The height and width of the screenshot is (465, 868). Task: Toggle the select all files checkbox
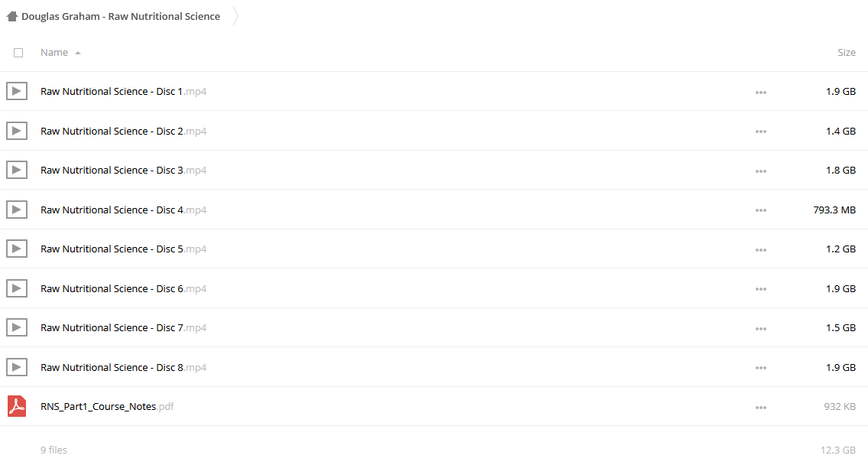(x=18, y=53)
